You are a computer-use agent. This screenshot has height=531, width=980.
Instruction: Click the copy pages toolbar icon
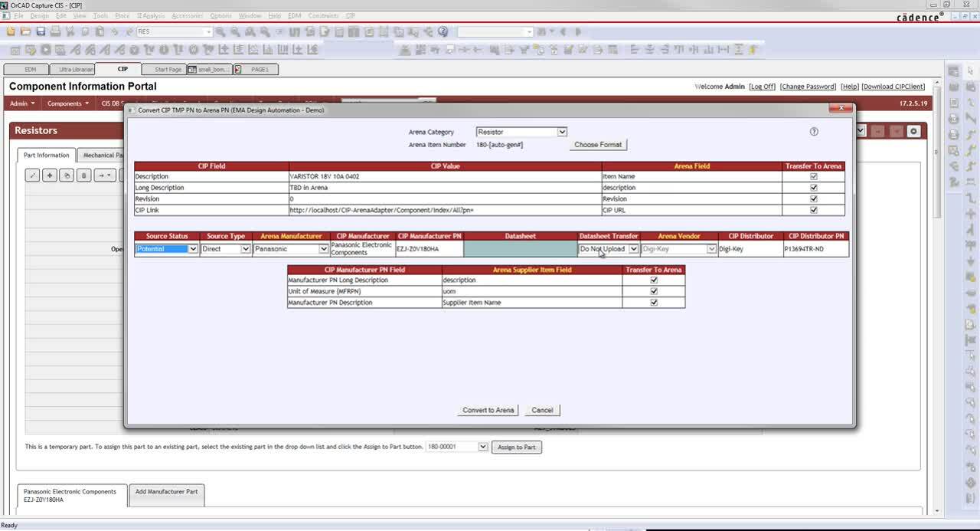[x=84, y=31]
